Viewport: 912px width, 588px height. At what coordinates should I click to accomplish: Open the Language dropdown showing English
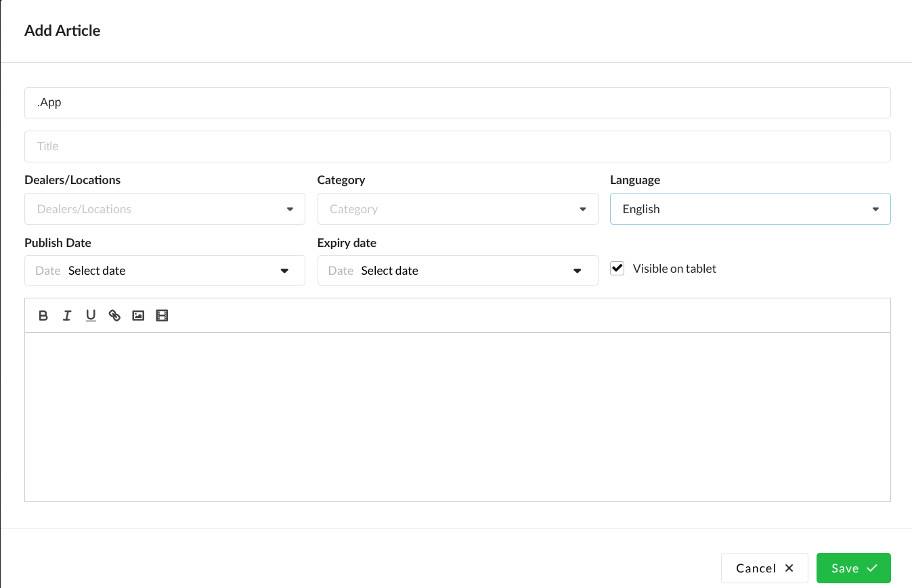click(x=750, y=209)
